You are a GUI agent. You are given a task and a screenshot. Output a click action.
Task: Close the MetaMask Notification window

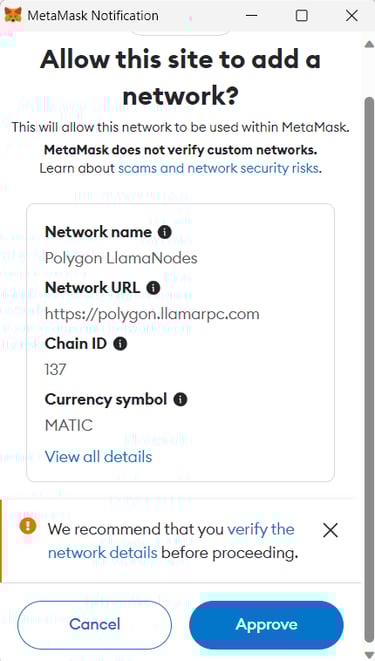(x=351, y=16)
